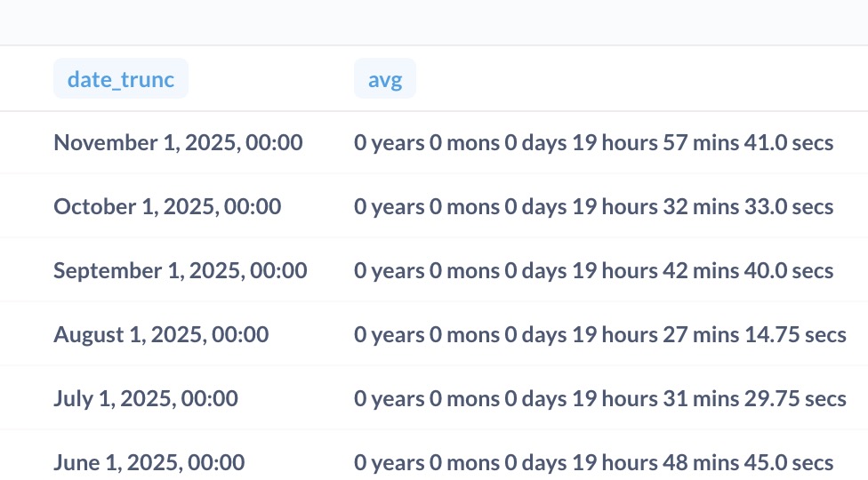Select the September 1, 2025 date cell

click(181, 270)
